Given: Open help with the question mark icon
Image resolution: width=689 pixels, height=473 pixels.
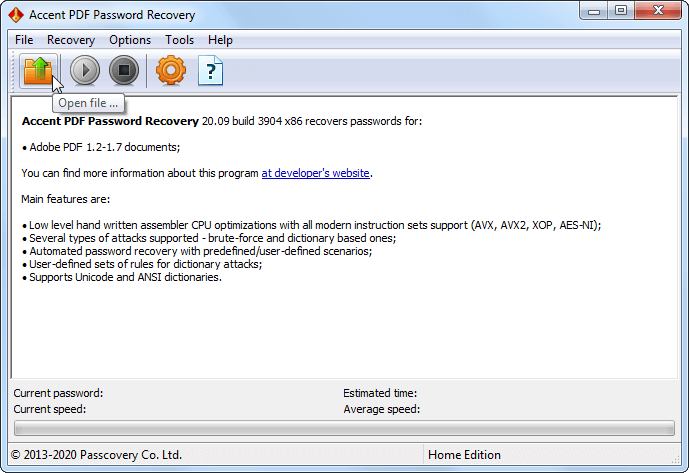Looking at the screenshot, I should click(x=210, y=70).
